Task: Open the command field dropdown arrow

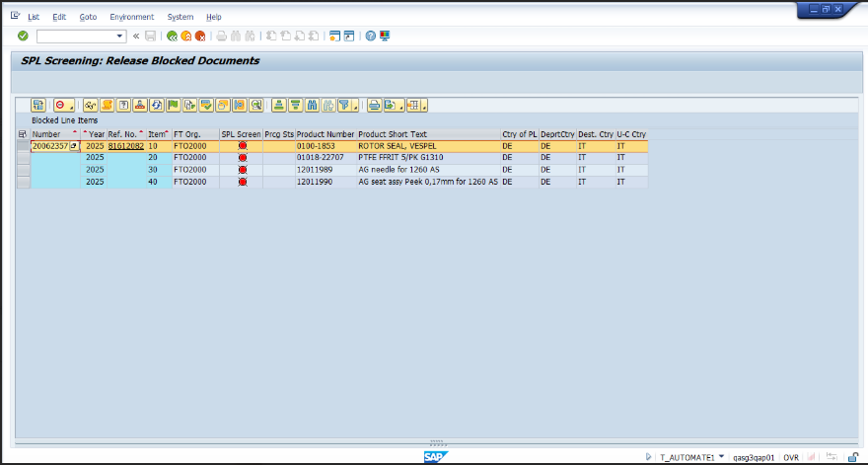Action: (119, 36)
